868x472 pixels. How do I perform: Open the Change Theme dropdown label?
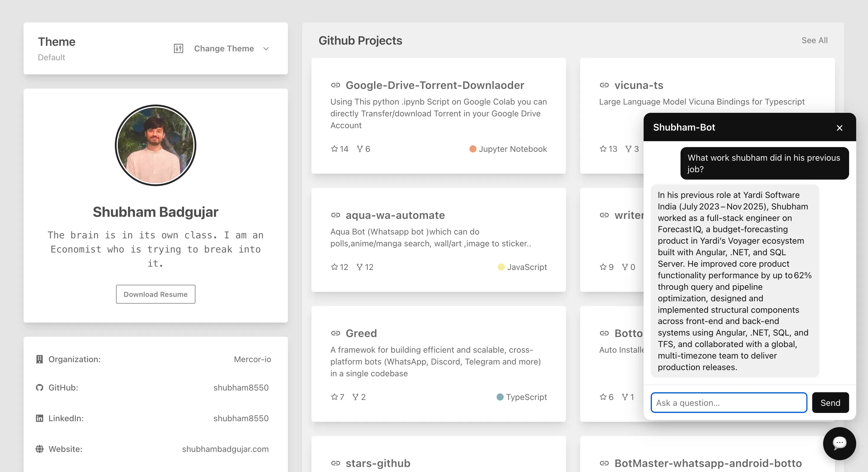tap(224, 48)
